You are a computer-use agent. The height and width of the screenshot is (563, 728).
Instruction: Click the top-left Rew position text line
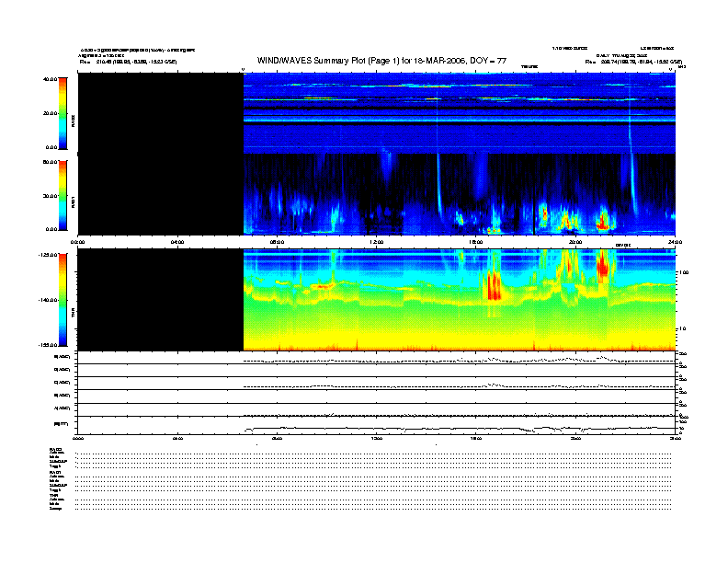[128, 62]
